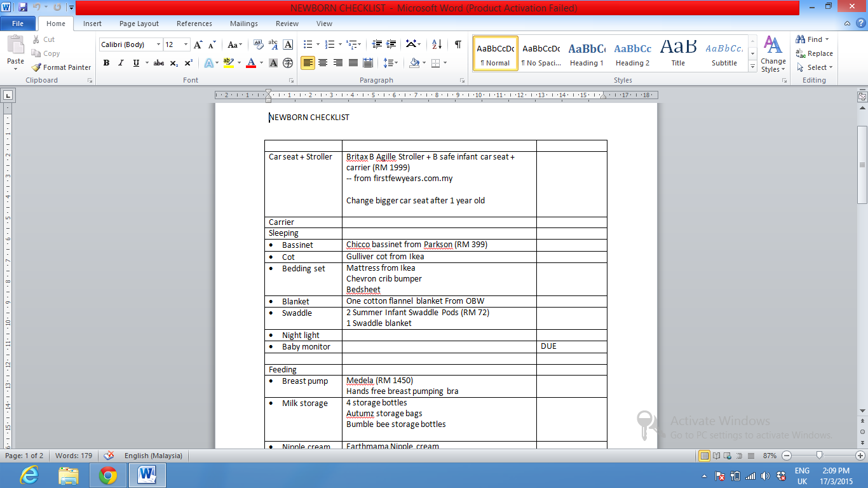Image resolution: width=868 pixels, height=488 pixels.
Task: Center the text
Action: coord(323,63)
